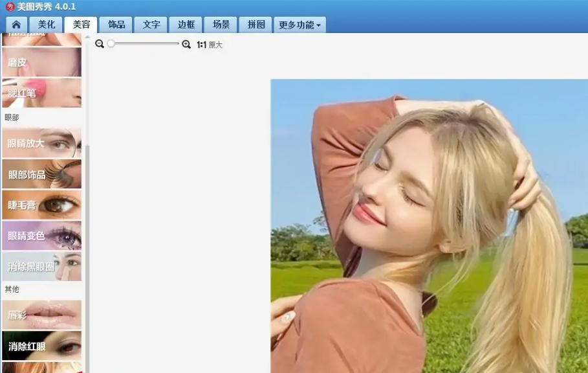Click 1:1 原大 to view actual size

click(x=210, y=44)
